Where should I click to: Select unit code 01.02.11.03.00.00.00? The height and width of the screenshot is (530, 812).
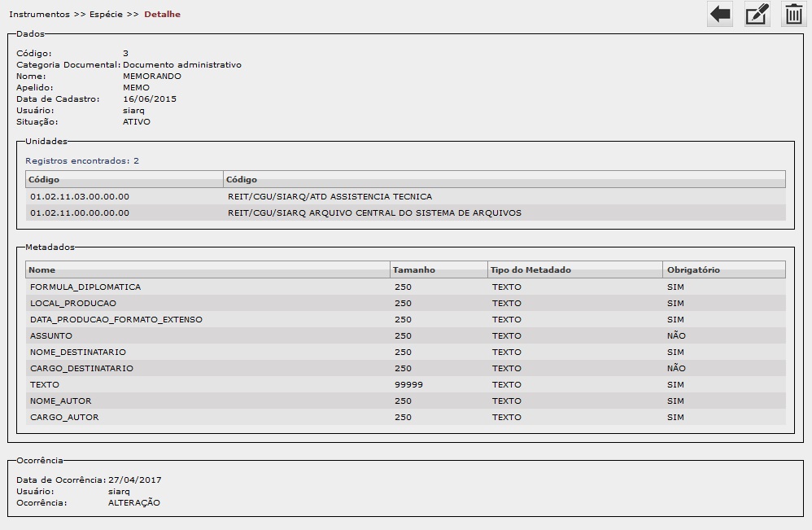tap(80, 197)
